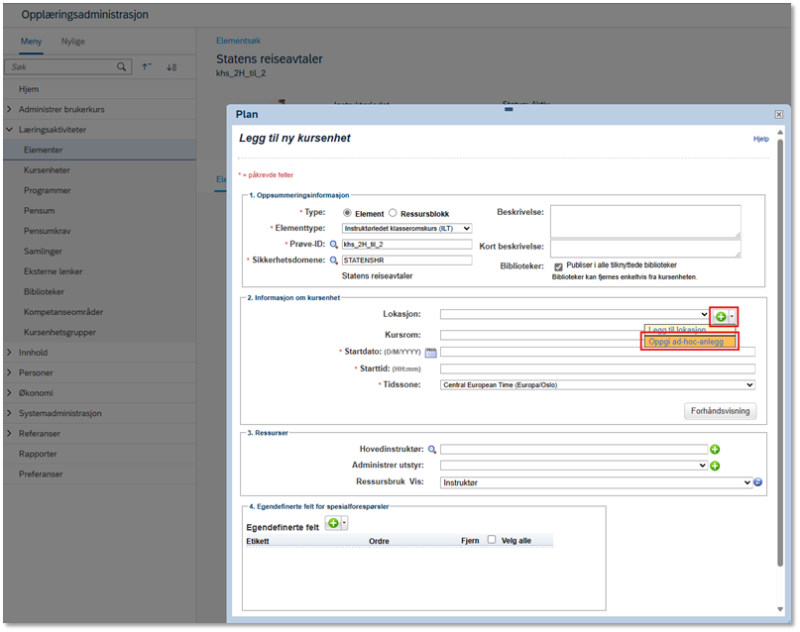This screenshot has width=800, height=632.
Task: Add custom field via Egendefinerte felt plus
Action: tap(333, 523)
